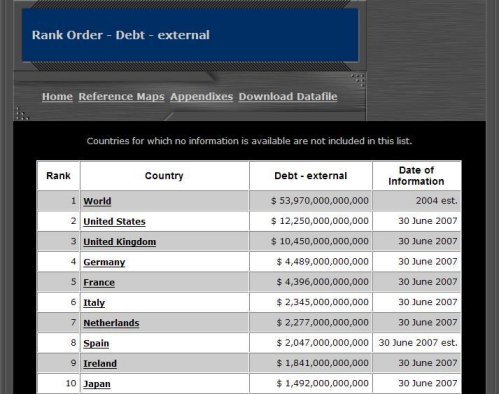The width and height of the screenshot is (499, 394).
Task: Open the World country entry
Action: [x=97, y=201]
